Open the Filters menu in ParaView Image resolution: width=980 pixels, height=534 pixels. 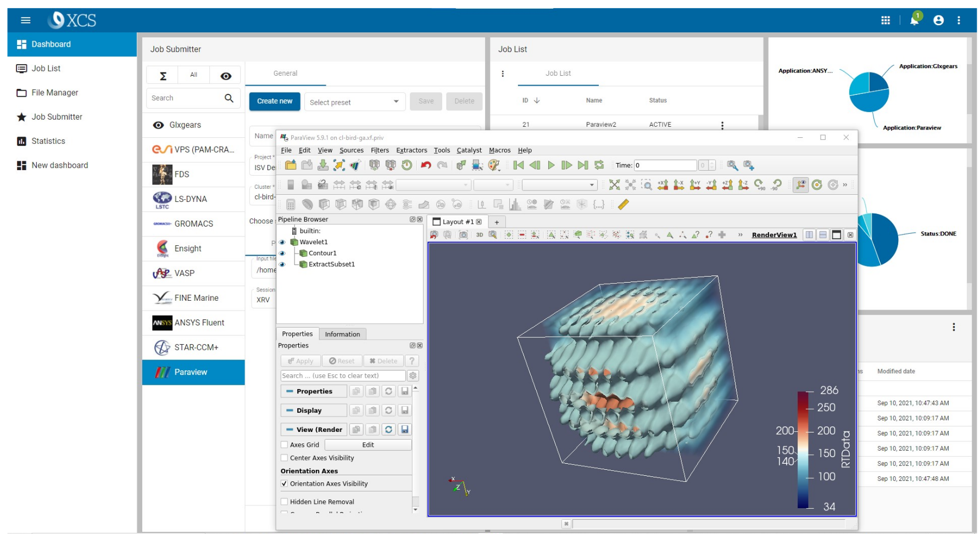click(380, 150)
